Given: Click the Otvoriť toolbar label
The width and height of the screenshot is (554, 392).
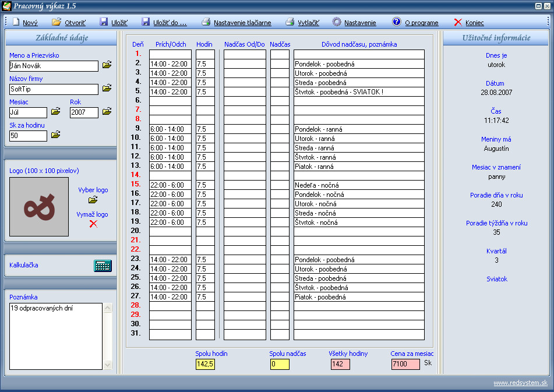Looking at the screenshot, I should [x=75, y=23].
